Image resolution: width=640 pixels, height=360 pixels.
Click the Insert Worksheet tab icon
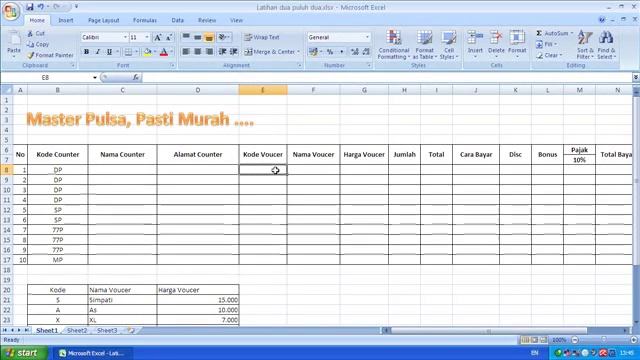pos(131,330)
